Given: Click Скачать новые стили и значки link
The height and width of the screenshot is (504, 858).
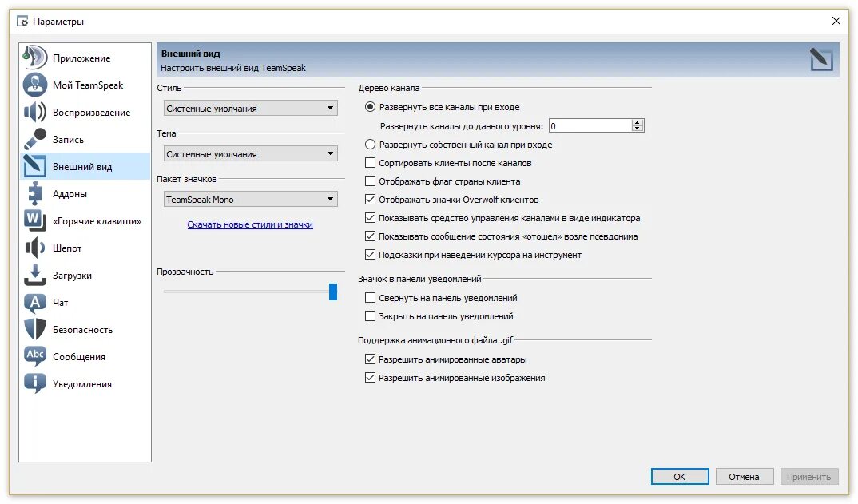Looking at the screenshot, I should pos(250,224).
